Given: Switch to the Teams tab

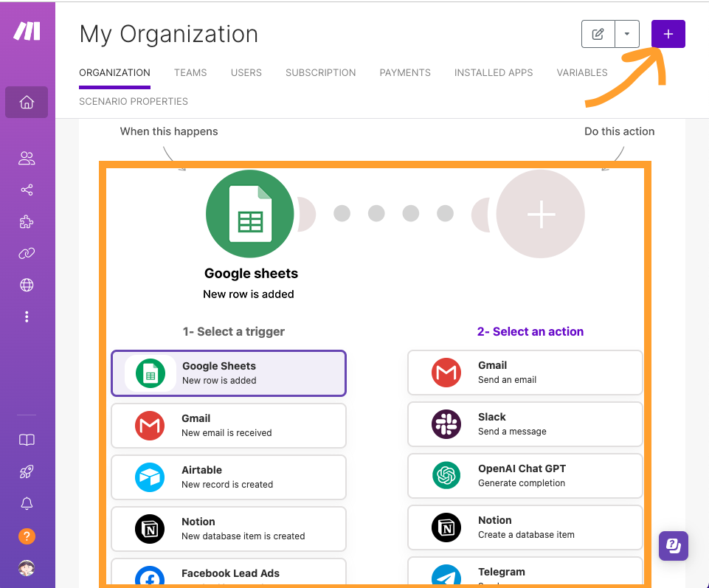Looking at the screenshot, I should point(190,72).
